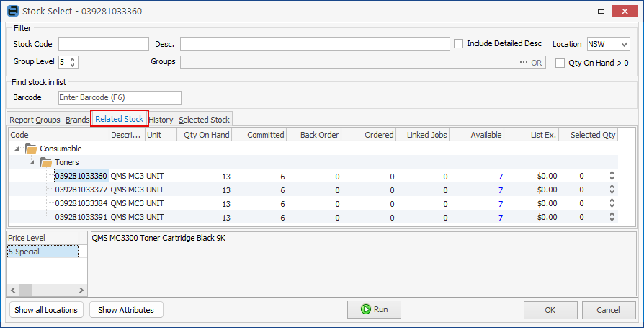Screen dimensions: 644x328
Task: Sort by the Qty On Hand column header
Action: click(x=205, y=135)
